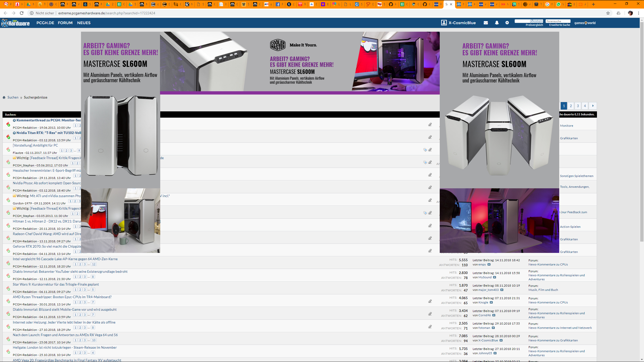Reload the page
The width and height of the screenshot is (644, 362).
[x=22, y=13]
